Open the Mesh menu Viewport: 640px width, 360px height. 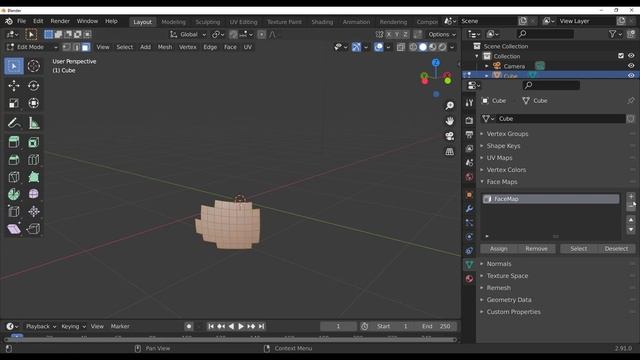[x=165, y=47]
